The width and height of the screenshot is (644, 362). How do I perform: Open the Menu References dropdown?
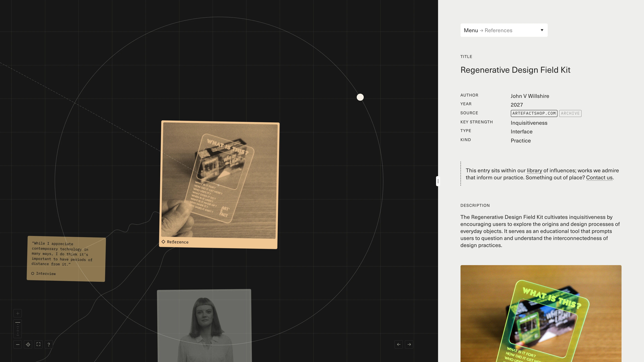click(504, 30)
